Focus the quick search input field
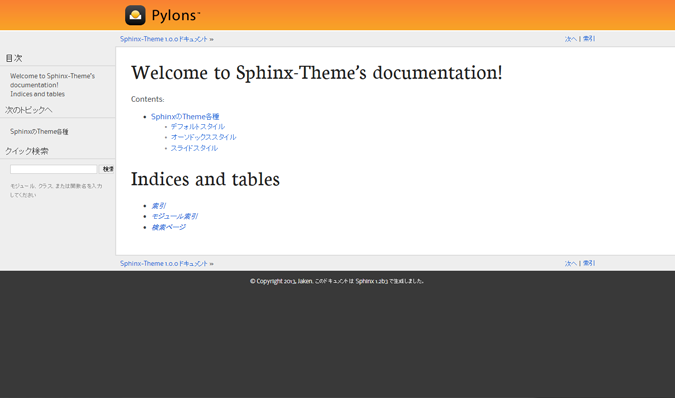The height and width of the screenshot is (398, 675). [x=53, y=169]
